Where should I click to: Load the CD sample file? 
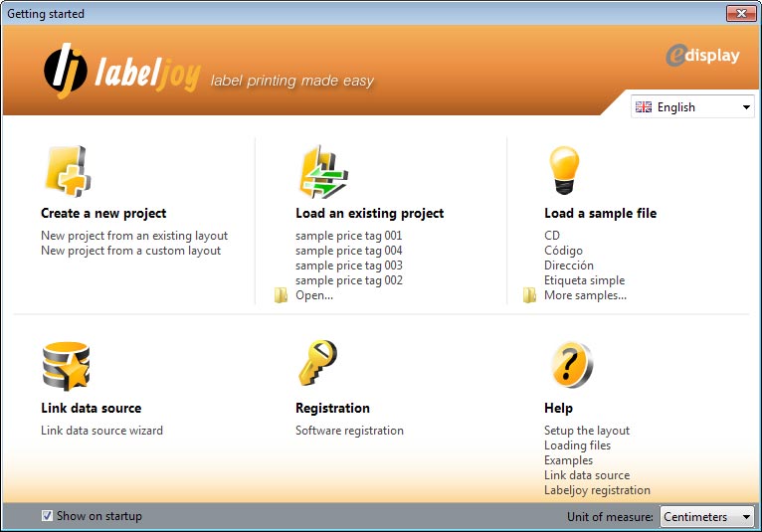pyautogui.click(x=552, y=236)
